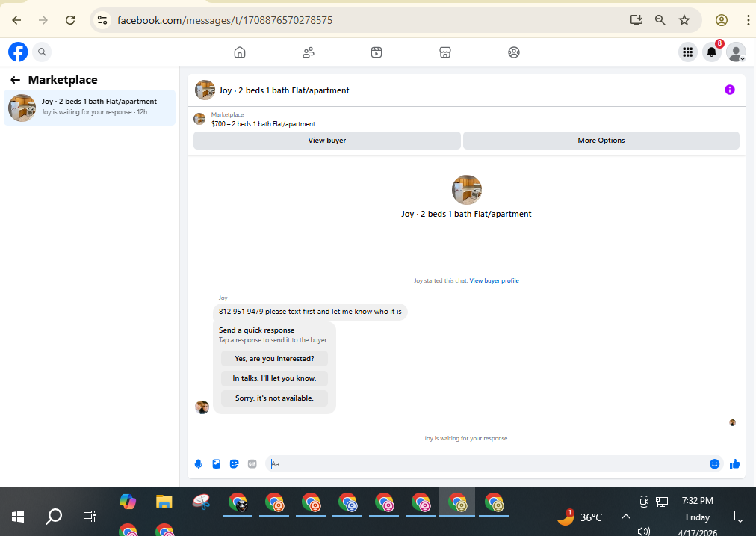Click Joy's avatar beside quick responses
756x536 pixels.
tap(202, 407)
